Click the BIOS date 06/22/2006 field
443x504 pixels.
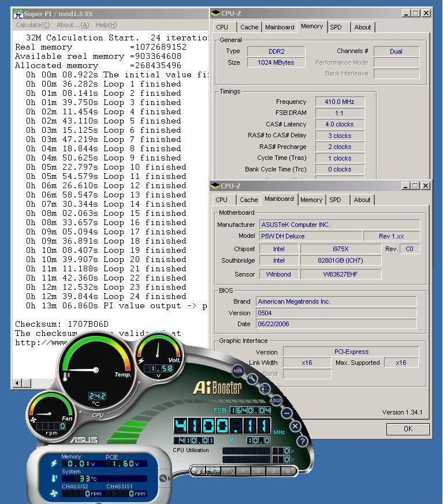click(336, 324)
